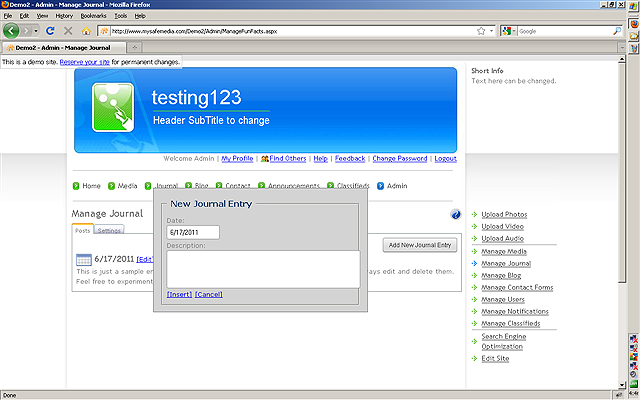Click the Add New Journal Entry button

420,245
